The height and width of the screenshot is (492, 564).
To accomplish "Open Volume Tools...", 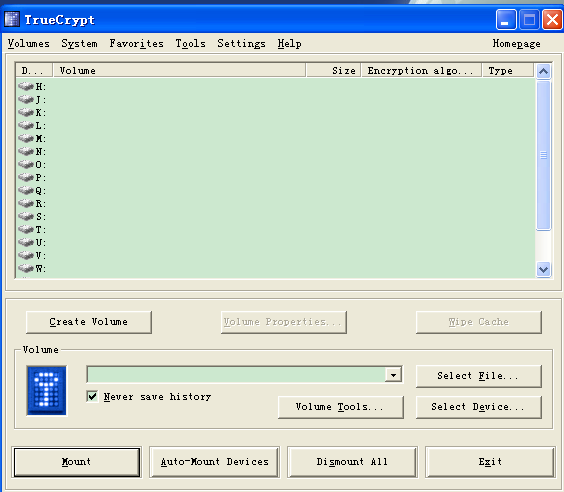I will coord(341,407).
